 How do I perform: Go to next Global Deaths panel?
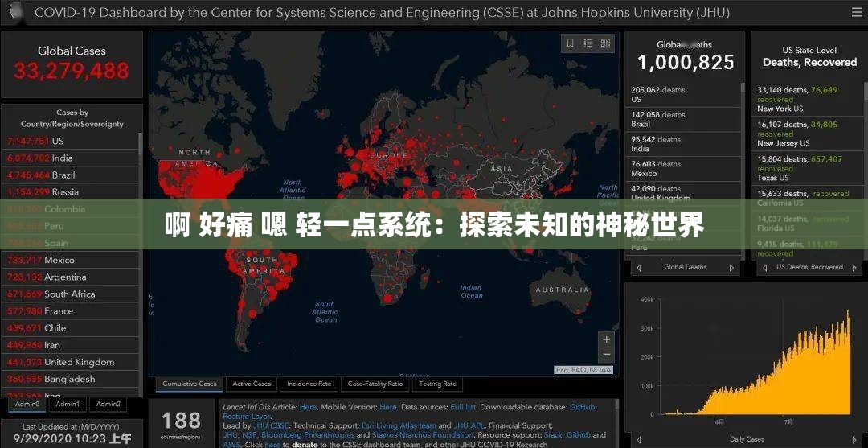[x=731, y=268]
